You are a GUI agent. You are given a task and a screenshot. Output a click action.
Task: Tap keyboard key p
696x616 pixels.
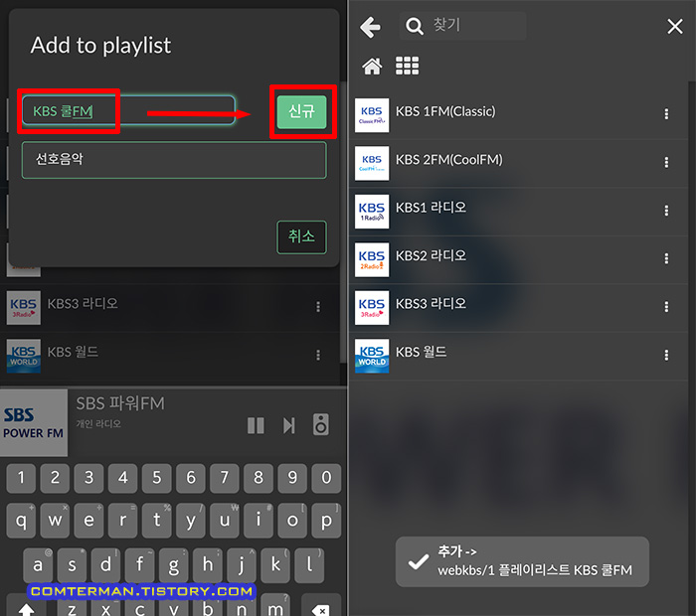326,521
